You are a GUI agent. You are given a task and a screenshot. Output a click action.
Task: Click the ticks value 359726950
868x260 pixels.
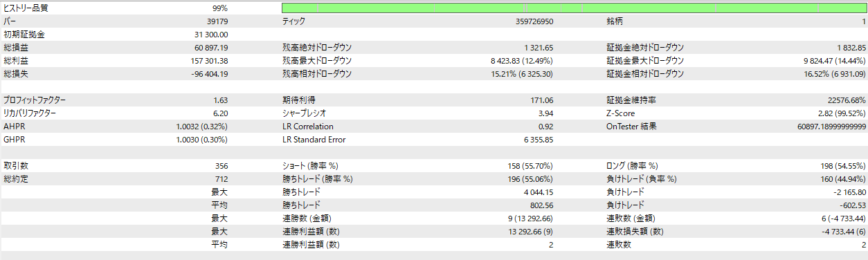click(x=534, y=21)
